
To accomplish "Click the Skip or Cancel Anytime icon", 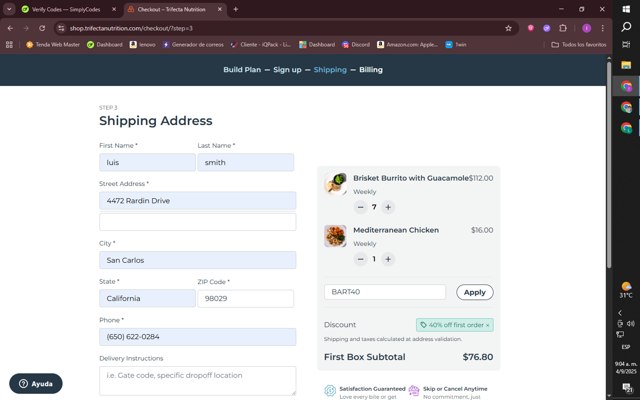I will [x=414, y=391].
